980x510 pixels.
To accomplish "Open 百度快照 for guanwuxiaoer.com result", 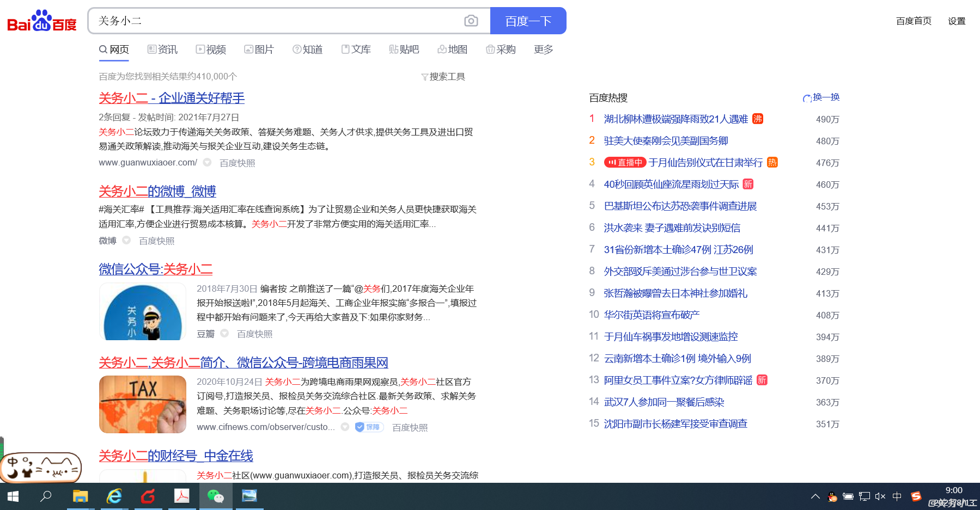I will coord(237,163).
